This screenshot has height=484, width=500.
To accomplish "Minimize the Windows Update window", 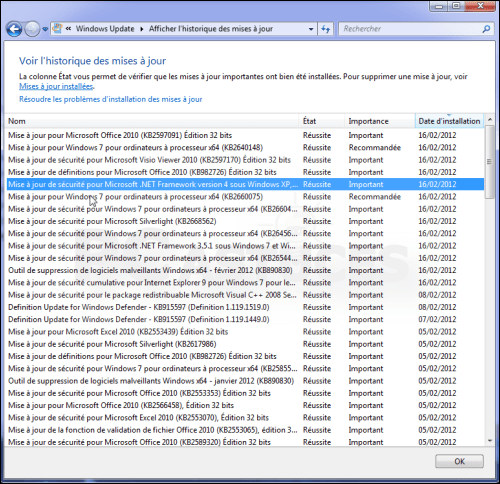I will pos(439,6).
